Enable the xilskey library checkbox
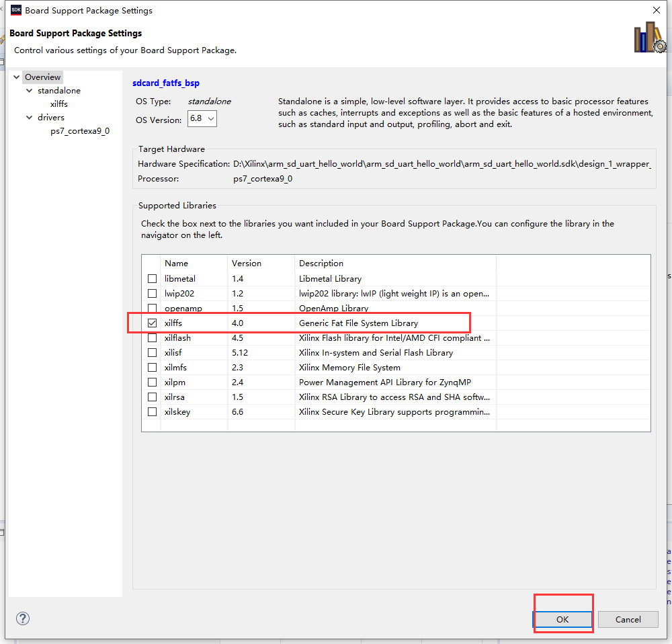The image size is (672, 644). pyautogui.click(x=152, y=411)
